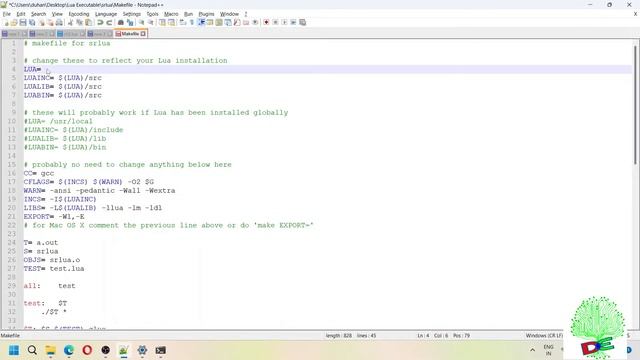The width and height of the screenshot is (640, 360).
Task: Click the vertical scrollbar thumb in the editor
Action: pyautogui.click(x=635, y=105)
